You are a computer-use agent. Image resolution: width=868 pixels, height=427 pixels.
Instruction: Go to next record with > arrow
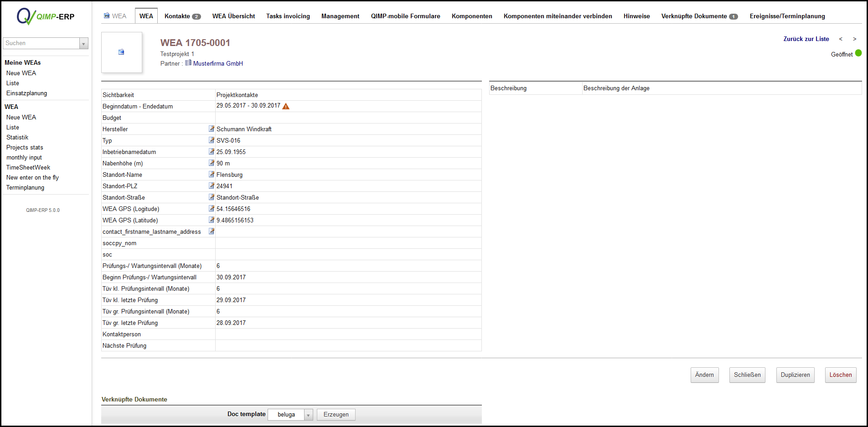click(x=854, y=39)
